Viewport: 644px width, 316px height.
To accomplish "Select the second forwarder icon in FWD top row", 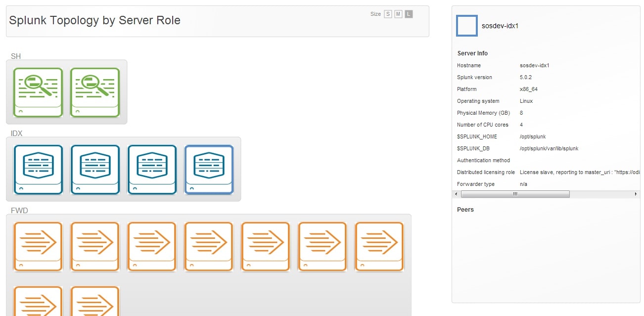I will [95, 247].
